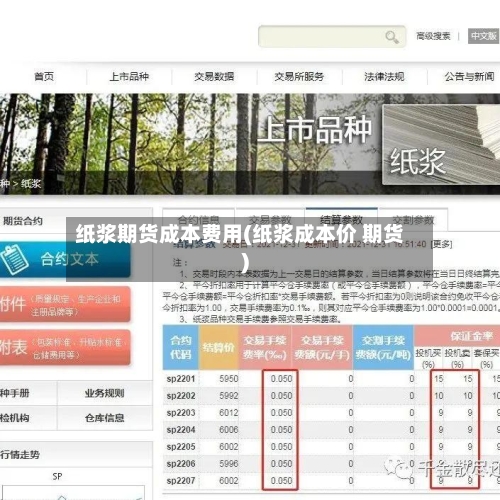Click the 纸浆 breadcrumb link
The height and width of the screenshot is (500, 500).
tap(31, 184)
